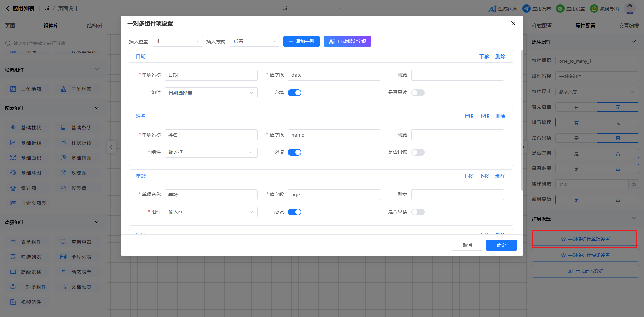Image resolution: width=644 pixels, height=317 pixels.
Task: Collapse left panel with arrow handle
Action: click(111, 147)
